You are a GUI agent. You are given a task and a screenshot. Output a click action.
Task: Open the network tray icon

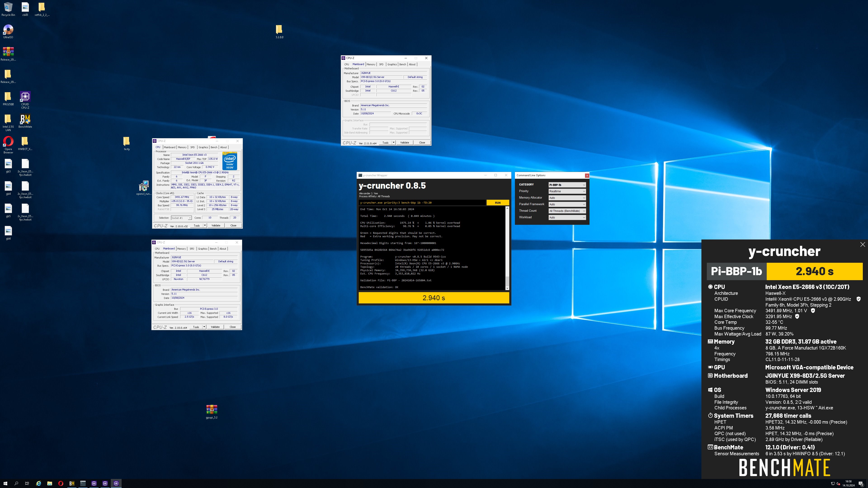(x=833, y=484)
